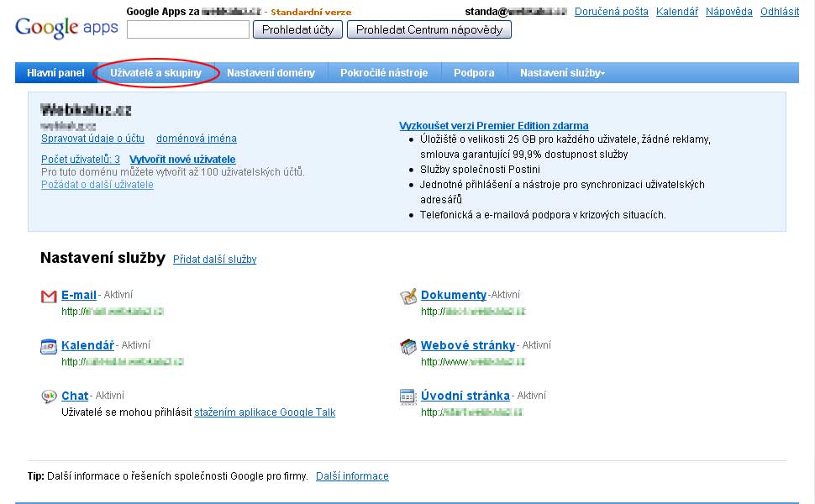
Task: Open the Nastavení domény tab
Action: click(x=271, y=73)
